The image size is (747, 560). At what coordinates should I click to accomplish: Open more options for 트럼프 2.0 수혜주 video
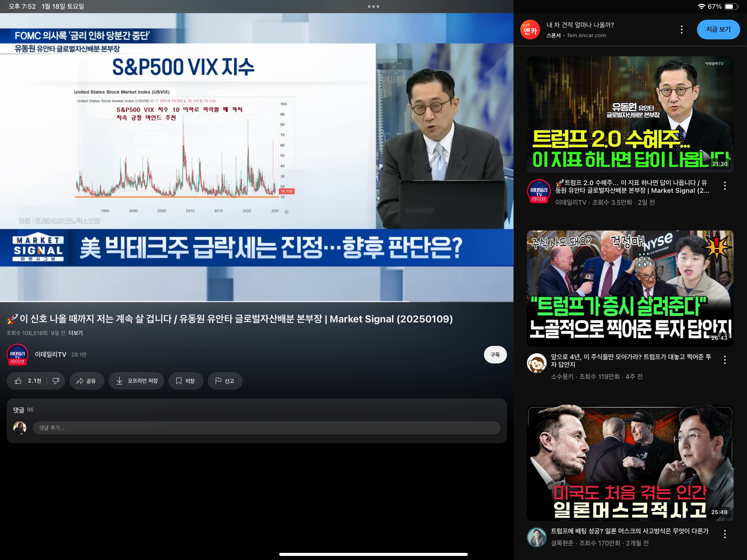click(x=725, y=185)
